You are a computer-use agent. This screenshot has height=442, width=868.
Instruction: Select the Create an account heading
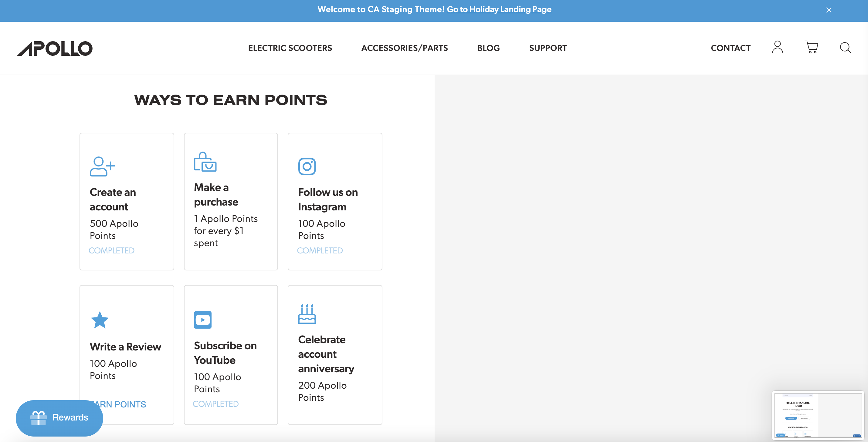113,199
